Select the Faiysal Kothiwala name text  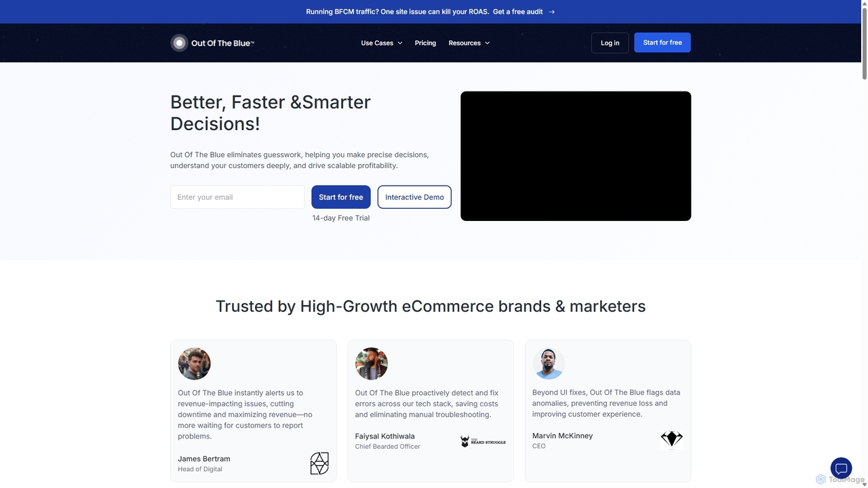point(385,436)
